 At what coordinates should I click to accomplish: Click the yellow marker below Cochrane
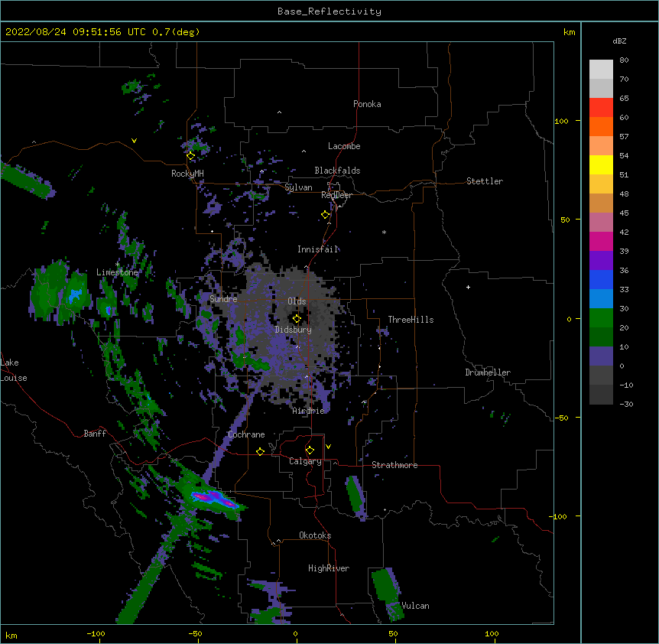[260, 451]
